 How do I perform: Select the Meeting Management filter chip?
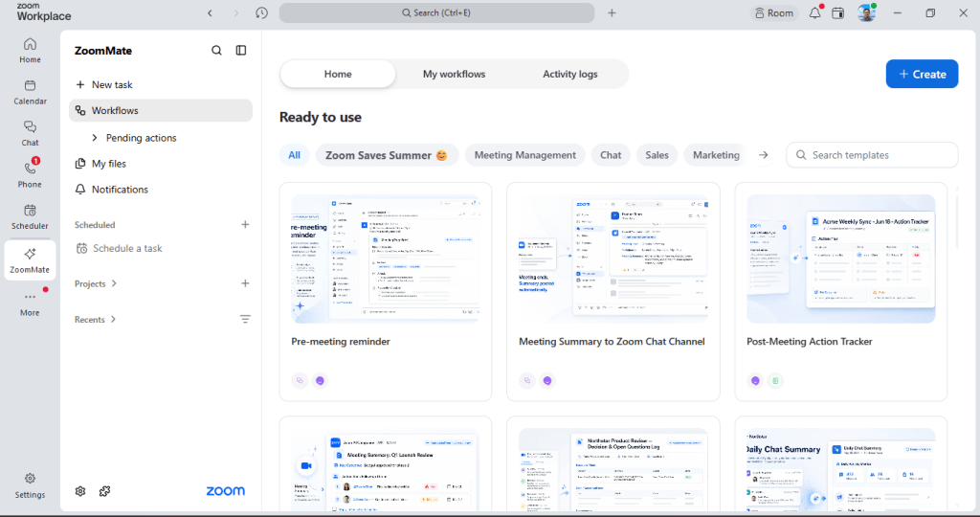pos(525,155)
